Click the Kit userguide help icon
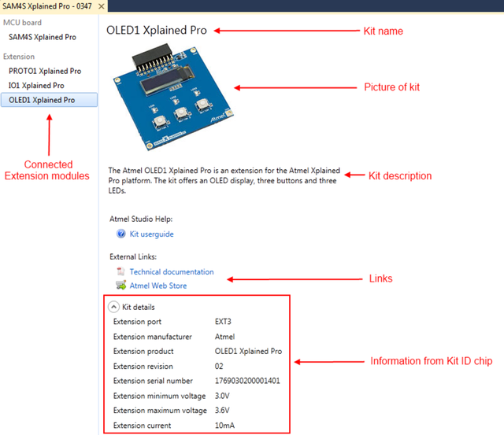Screen dimensions: 504x435 point(120,234)
